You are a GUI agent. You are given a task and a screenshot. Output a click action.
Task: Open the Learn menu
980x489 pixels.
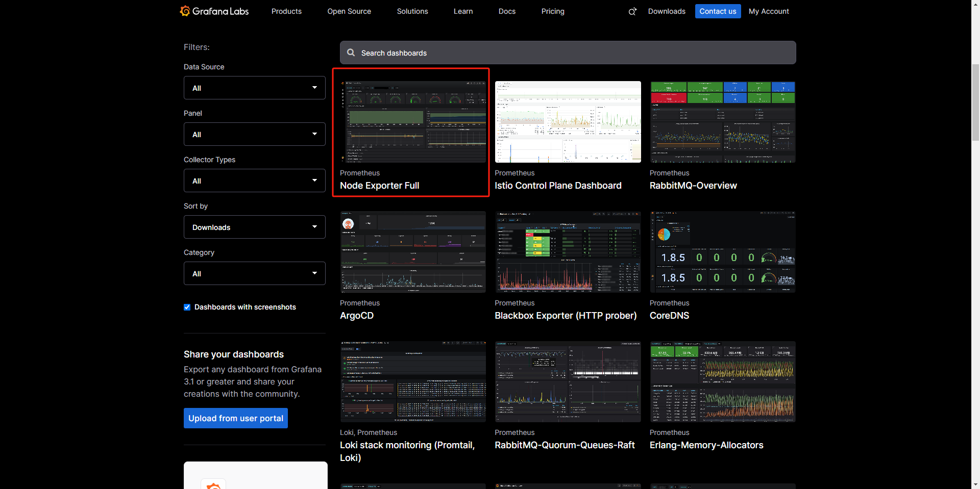pyautogui.click(x=463, y=11)
